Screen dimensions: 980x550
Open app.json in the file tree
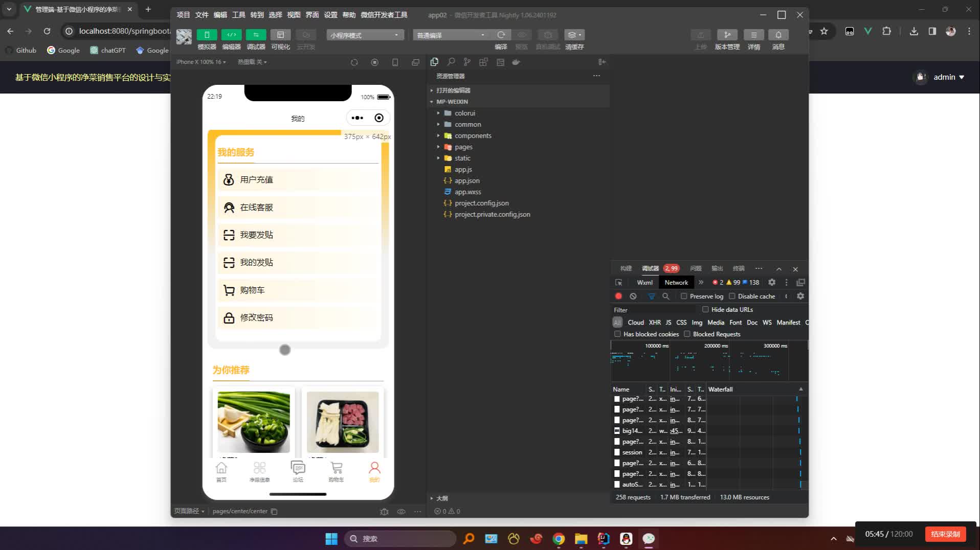[467, 180]
